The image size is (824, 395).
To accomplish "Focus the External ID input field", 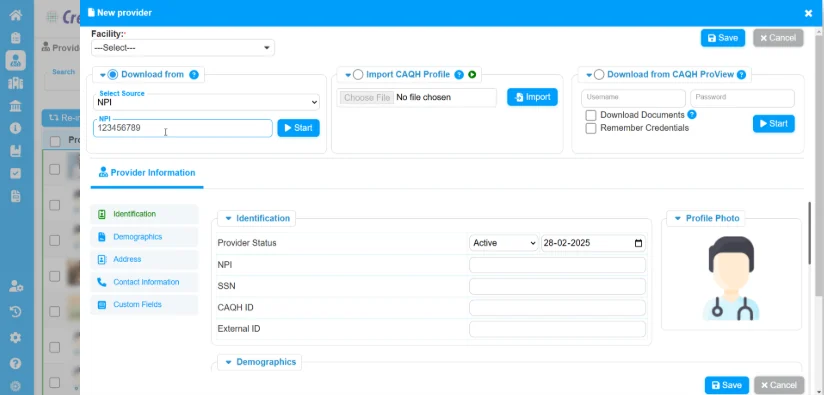I will 557,329.
